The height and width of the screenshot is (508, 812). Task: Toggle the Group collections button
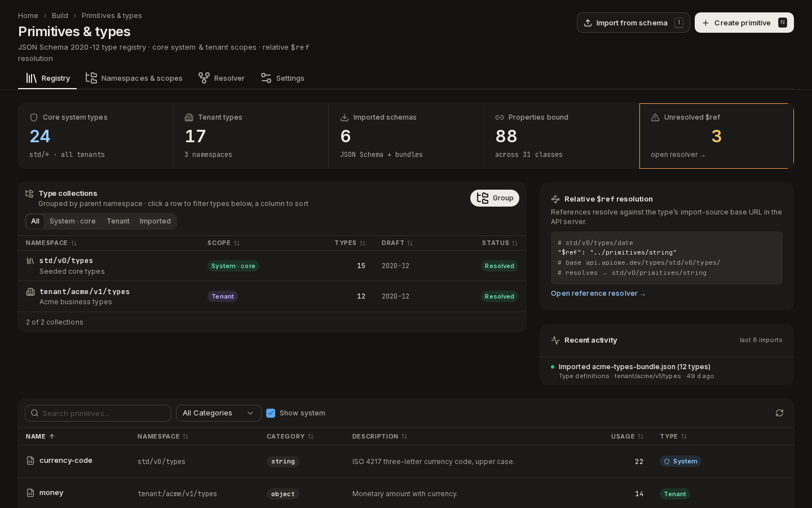(495, 198)
